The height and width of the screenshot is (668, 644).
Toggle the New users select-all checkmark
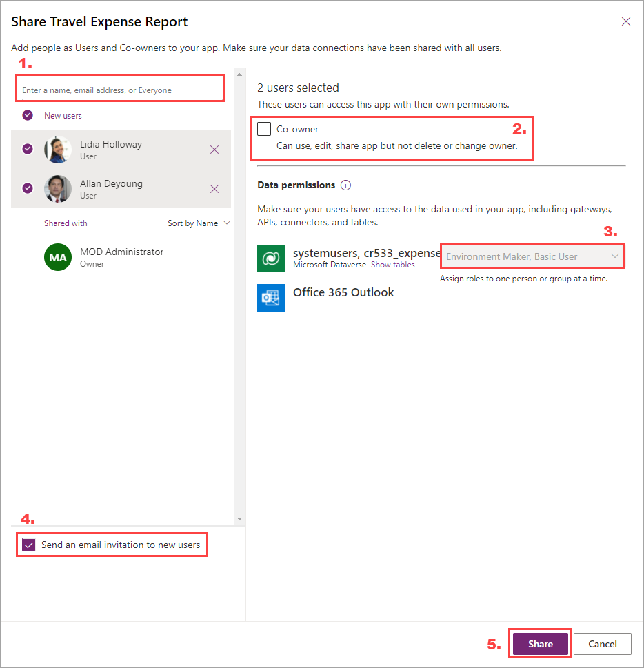pyautogui.click(x=28, y=115)
